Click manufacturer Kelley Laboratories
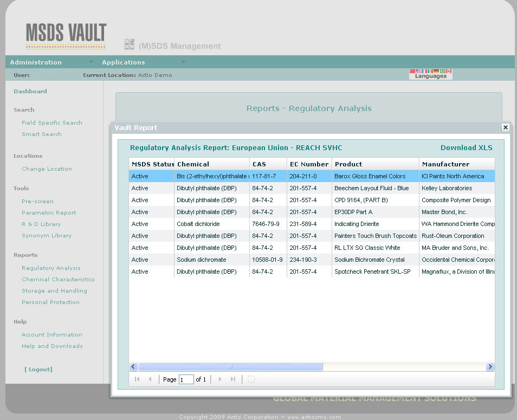 [447, 188]
